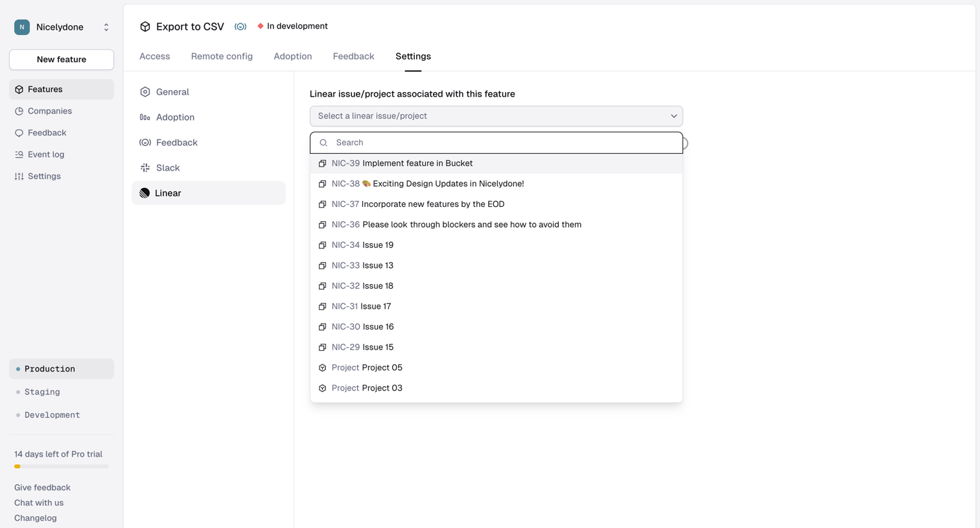The width and height of the screenshot is (980, 528).
Task: Open Features in the sidebar
Action: coord(62,90)
